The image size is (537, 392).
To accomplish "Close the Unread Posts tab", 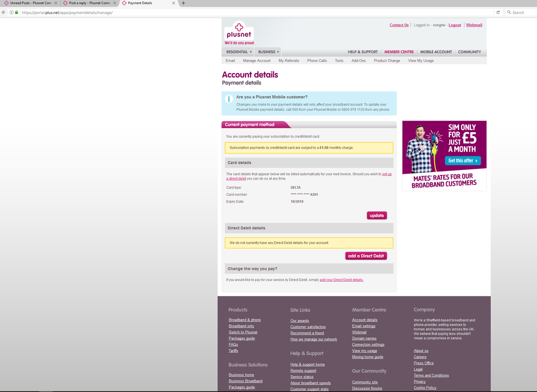I will 55,3.
